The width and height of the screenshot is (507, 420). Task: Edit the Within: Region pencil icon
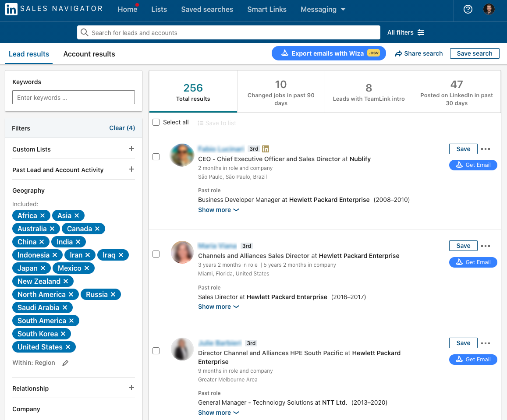tap(65, 363)
